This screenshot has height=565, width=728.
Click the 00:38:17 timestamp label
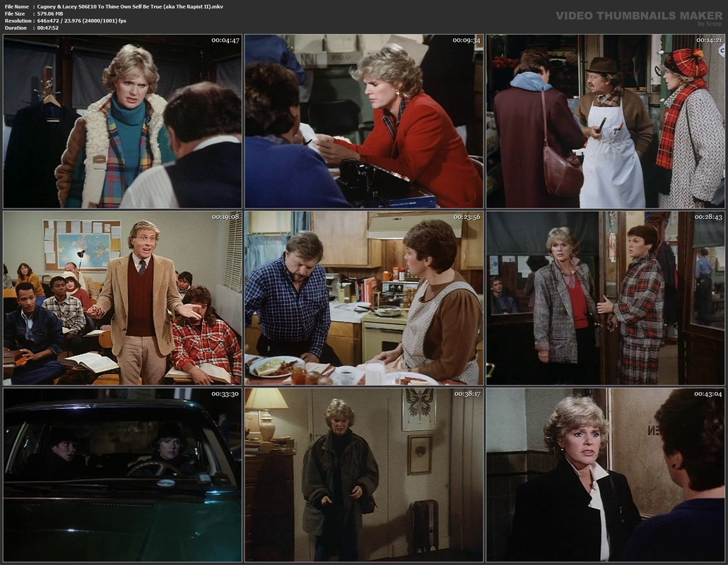467,394
